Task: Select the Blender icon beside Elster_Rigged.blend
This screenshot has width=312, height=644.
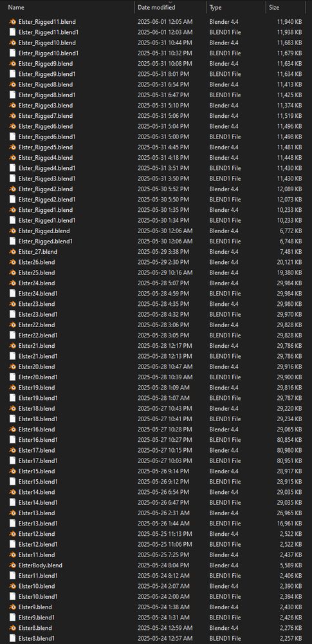Action: (13, 231)
